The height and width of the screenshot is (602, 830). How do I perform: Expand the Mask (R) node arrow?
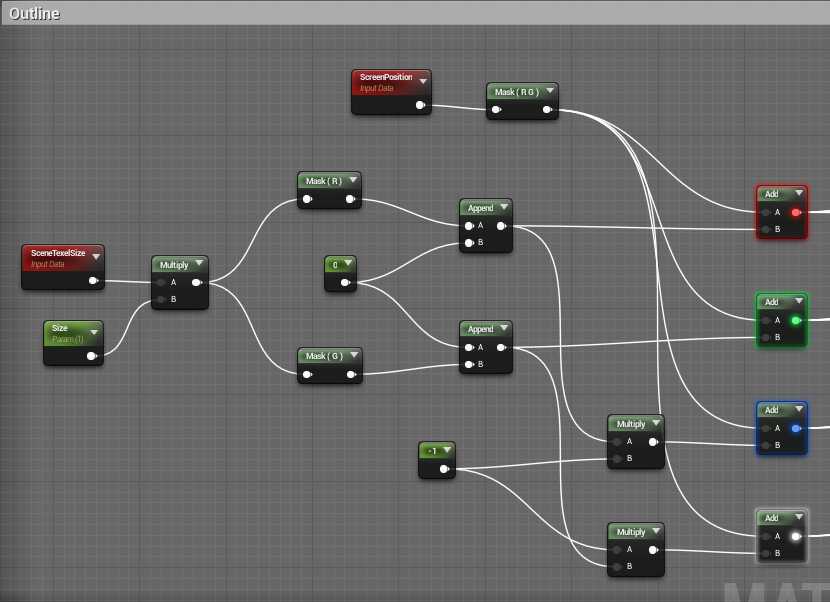tap(353, 179)
